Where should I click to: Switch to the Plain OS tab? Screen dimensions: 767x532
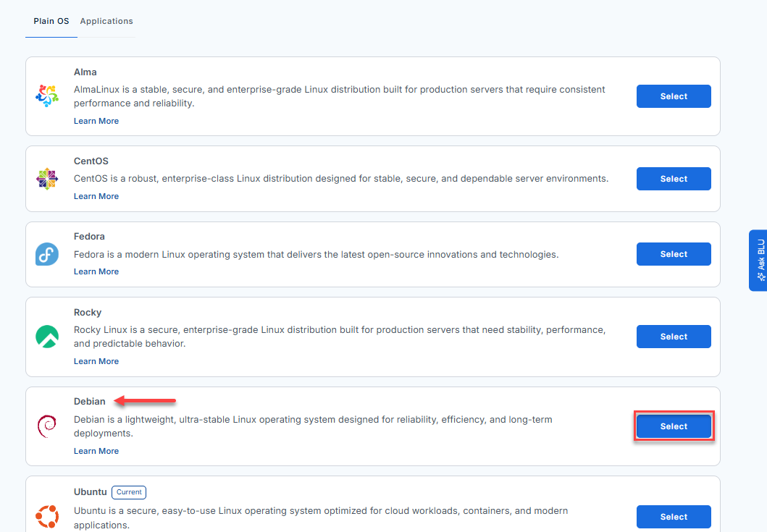[51, 21]
